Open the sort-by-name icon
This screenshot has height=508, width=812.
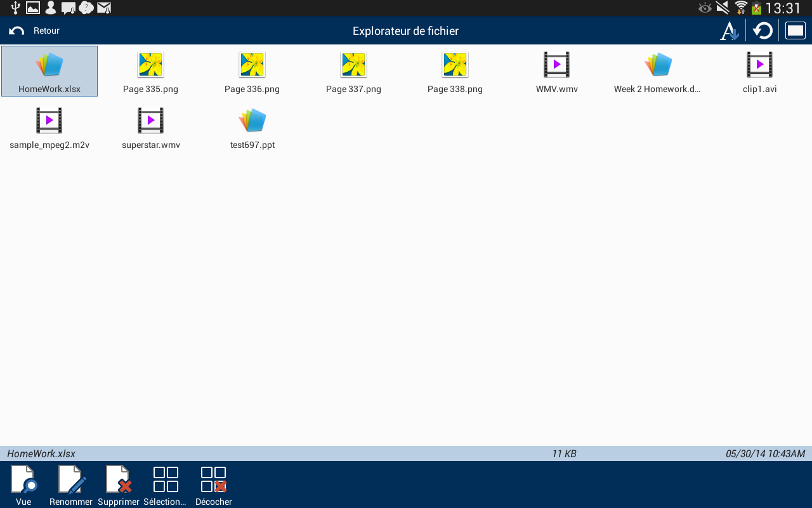[730, 30]
